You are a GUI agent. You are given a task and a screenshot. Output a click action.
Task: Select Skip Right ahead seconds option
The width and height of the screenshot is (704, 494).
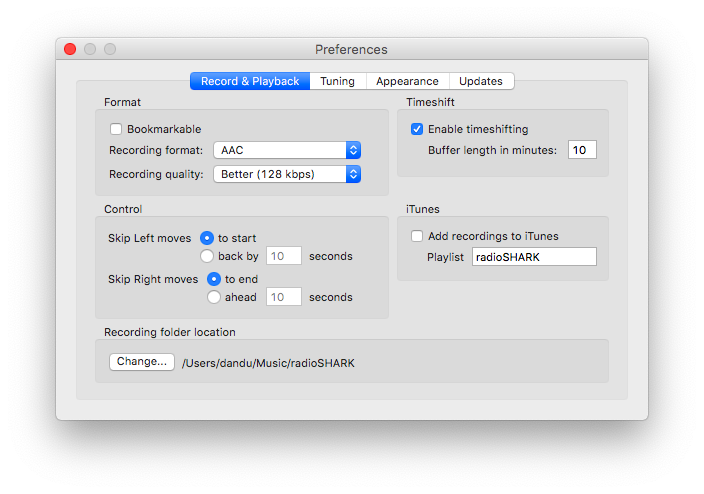click(214, 297)
